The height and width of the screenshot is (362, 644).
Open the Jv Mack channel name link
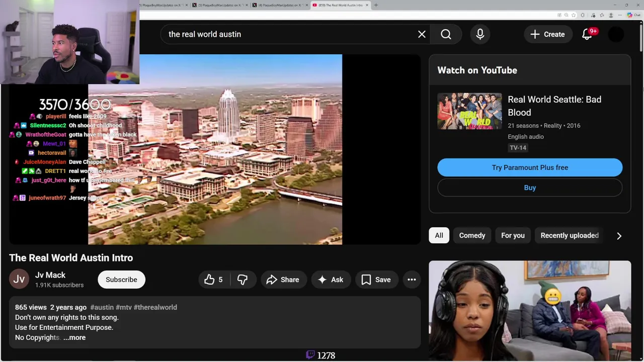(50, 275)
